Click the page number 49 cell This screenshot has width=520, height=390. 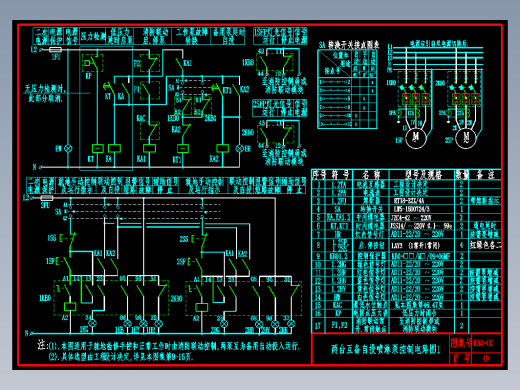486,358
